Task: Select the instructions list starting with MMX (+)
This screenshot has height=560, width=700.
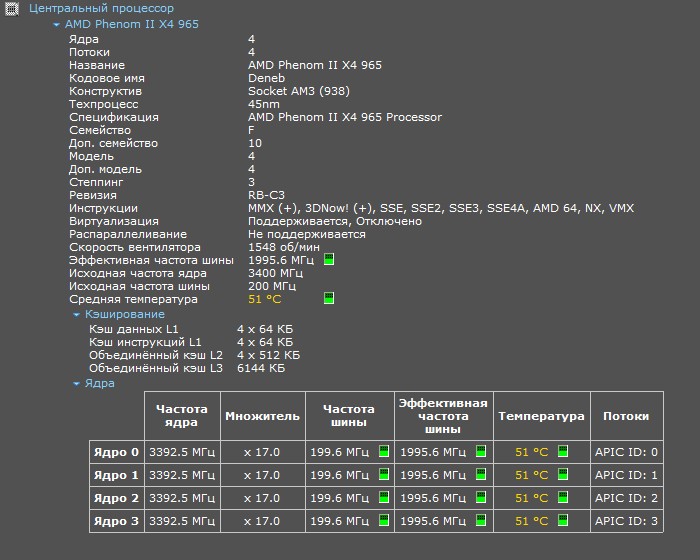Action: point(441,208)
